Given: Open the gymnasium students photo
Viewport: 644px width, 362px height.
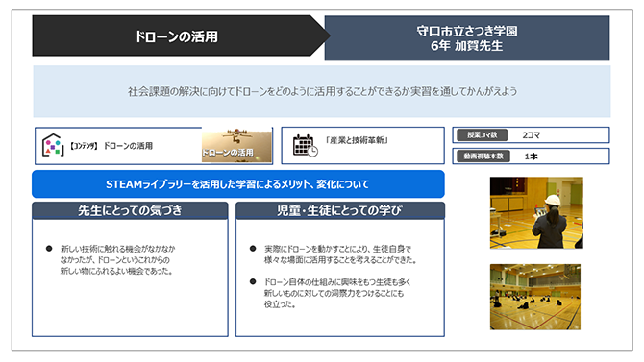Looking at the screenshot, I should [535, 297].
